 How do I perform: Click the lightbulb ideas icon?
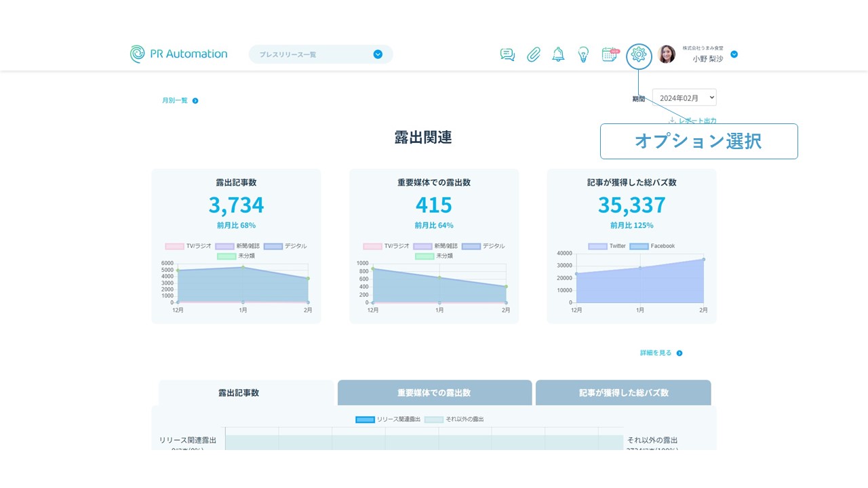[583, 55]
